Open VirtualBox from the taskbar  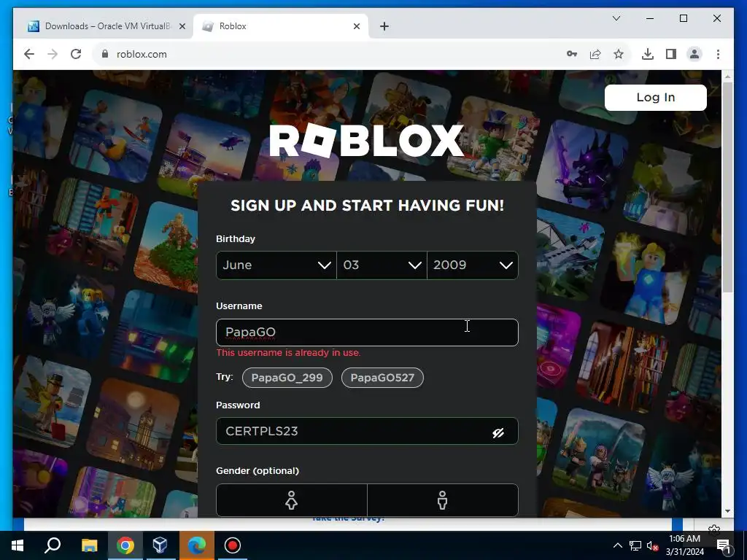point(160,545)
